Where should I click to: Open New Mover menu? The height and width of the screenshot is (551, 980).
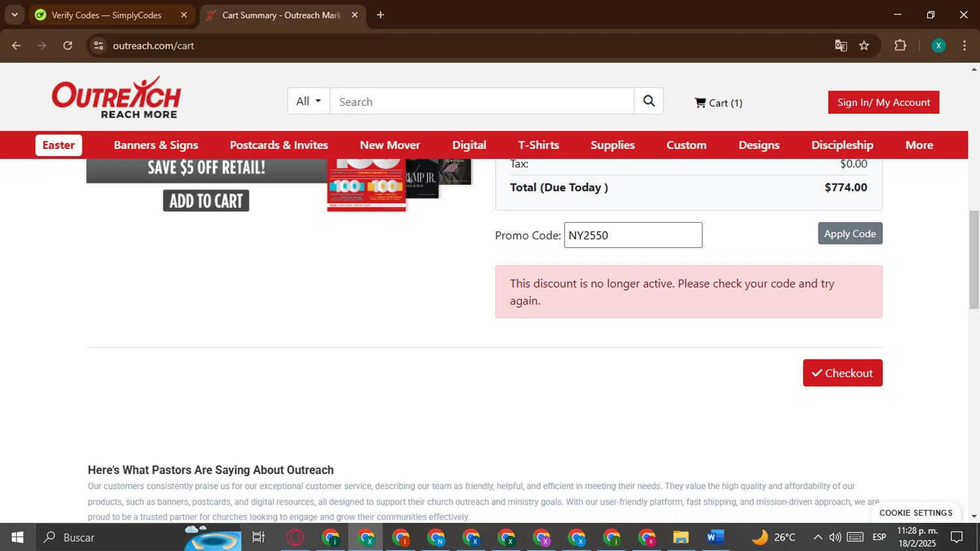pyautogui.click(x=390, y=145)
